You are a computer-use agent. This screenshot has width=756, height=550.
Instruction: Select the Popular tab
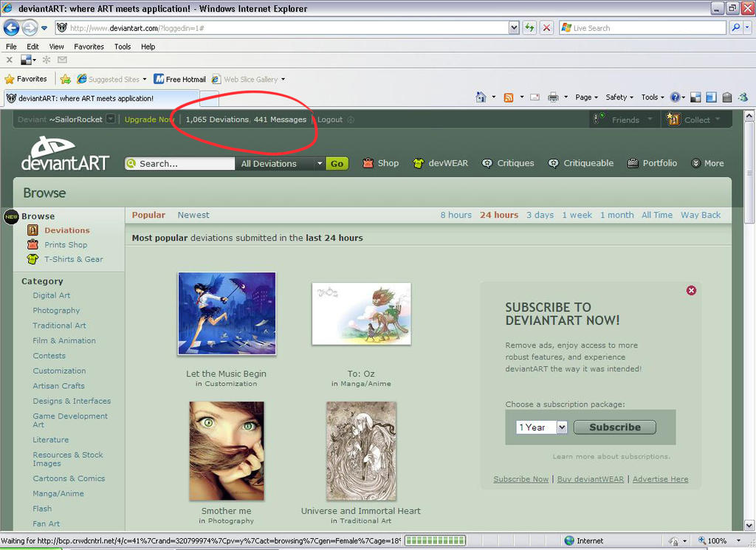(148, 215)
